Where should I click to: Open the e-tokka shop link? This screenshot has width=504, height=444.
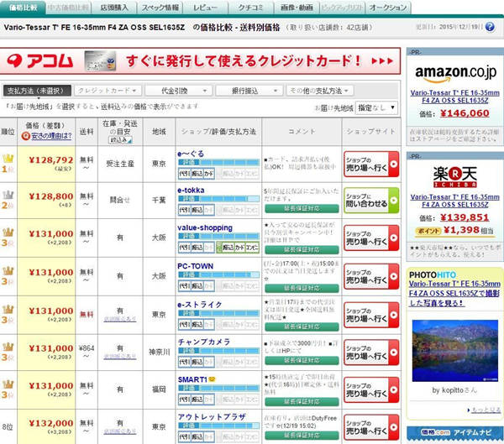[x=191, y=191]
